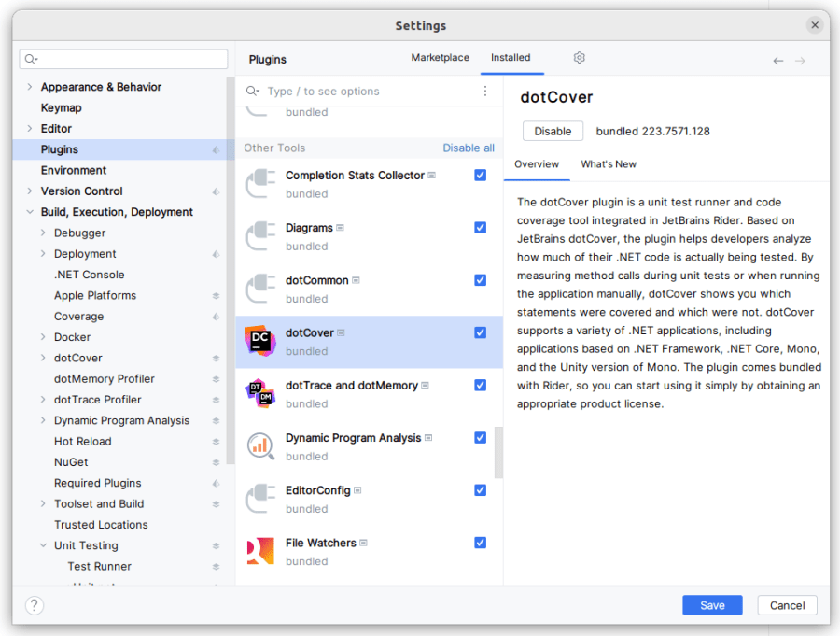Image resolution: width=840 pixels, height=636 pixels.
Task: Click the settings tree scrollbar
Action: coord(231,271)
